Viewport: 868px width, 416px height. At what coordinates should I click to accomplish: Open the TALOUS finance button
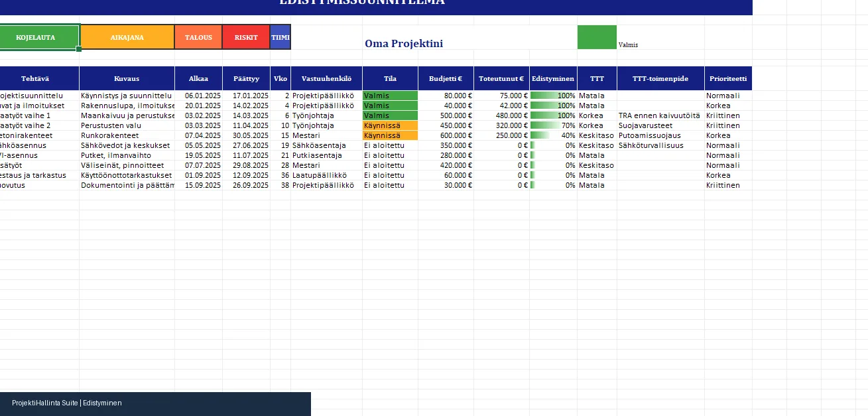(198, 37)
